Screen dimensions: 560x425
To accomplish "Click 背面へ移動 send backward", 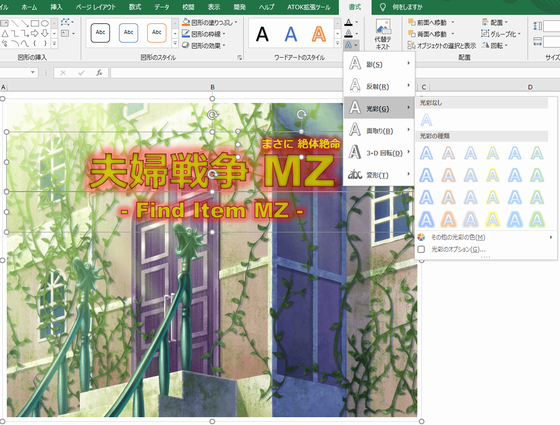I will (x=428, y=34).
